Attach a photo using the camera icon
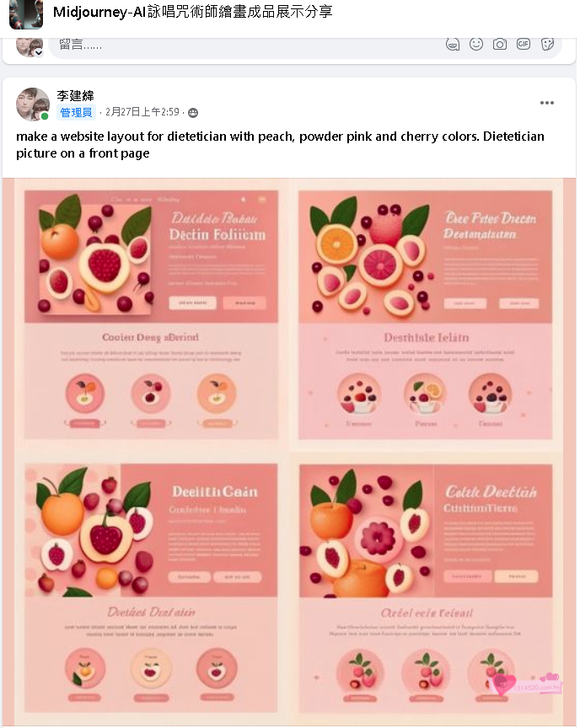 click(x=500, y=44)
